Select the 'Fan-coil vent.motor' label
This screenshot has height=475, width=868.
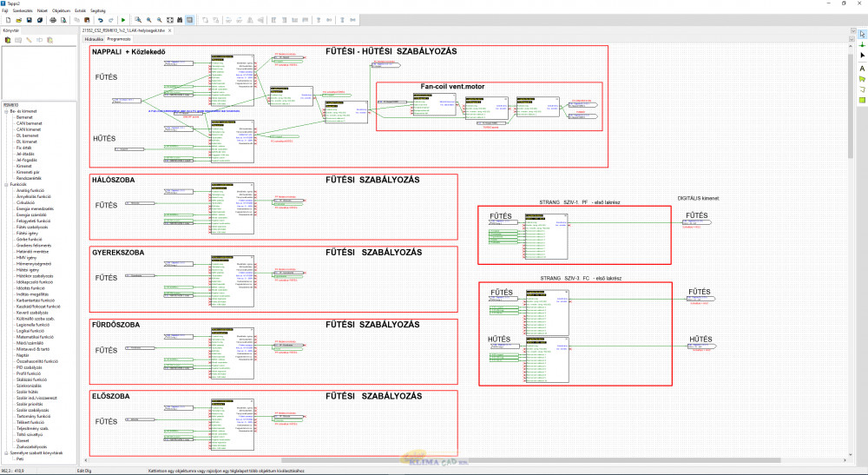pyautogui.click(x=452, y=86)
